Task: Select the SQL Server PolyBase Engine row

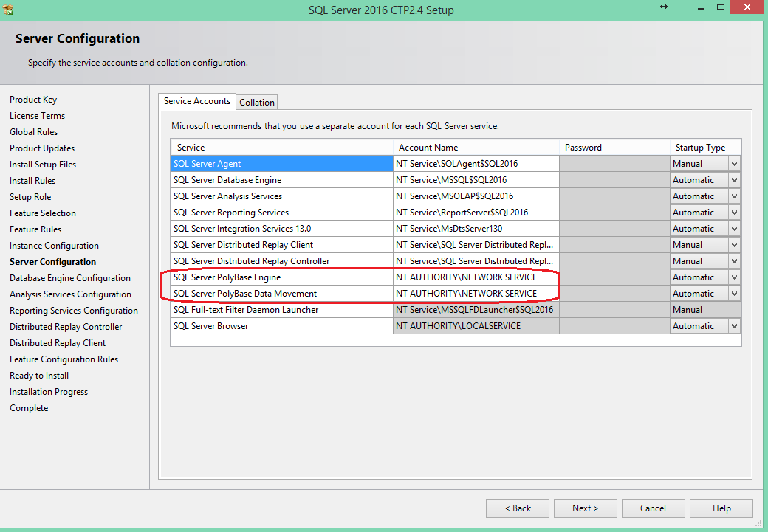Action: click(x=282, y=277)
